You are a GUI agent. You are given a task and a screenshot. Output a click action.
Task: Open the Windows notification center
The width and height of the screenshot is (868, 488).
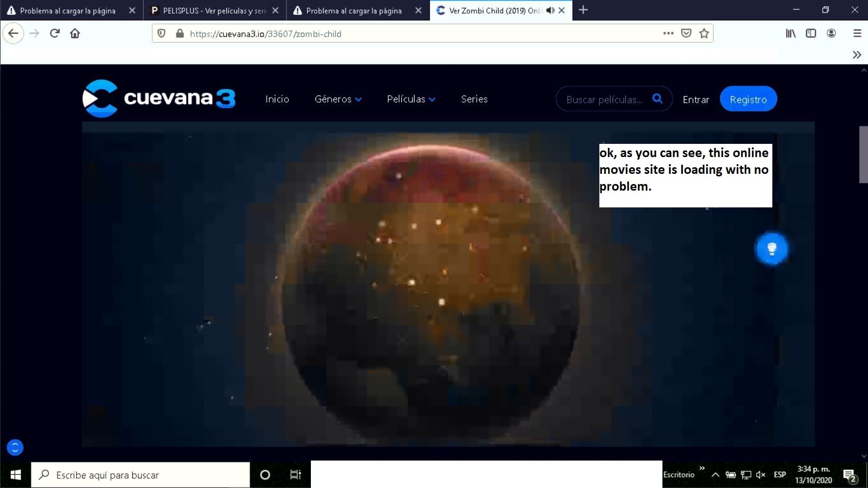click(x=850, y=475)
